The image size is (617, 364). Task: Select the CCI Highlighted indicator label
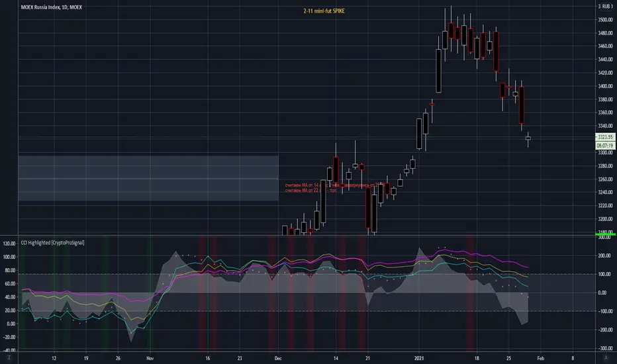(x=52, y=243)
